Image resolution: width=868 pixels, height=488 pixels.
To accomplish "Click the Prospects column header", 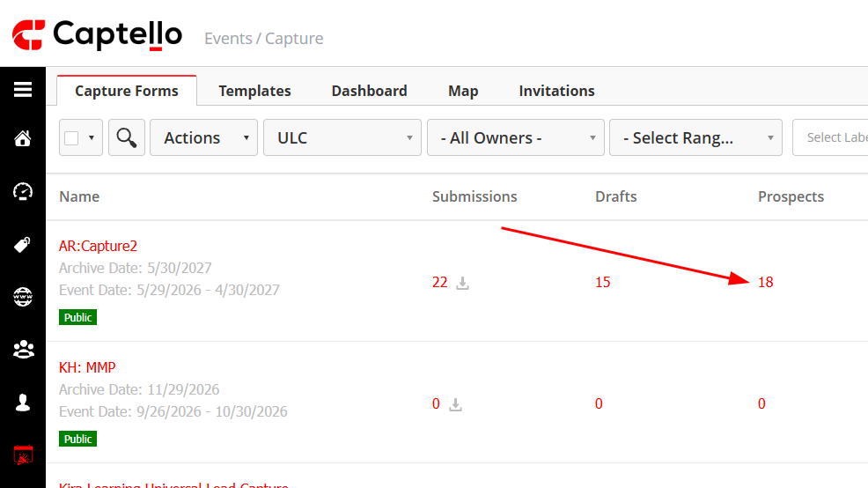I will tap(791, 196).
